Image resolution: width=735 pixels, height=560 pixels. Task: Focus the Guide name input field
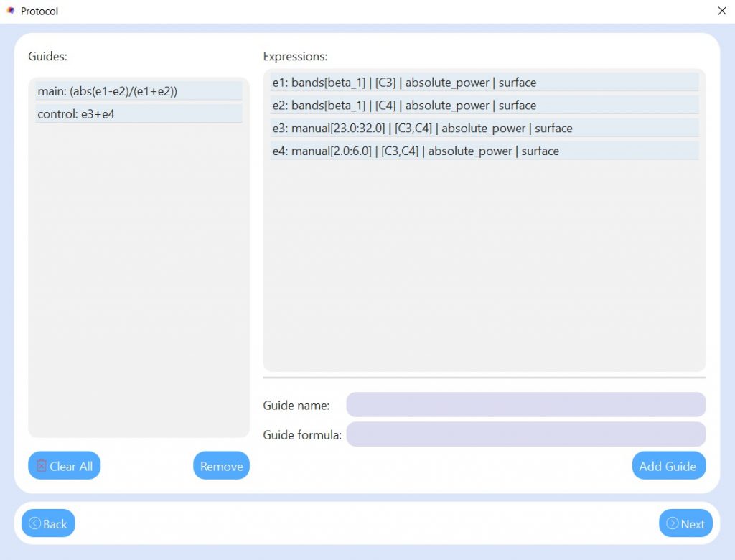tap(525, 405)
